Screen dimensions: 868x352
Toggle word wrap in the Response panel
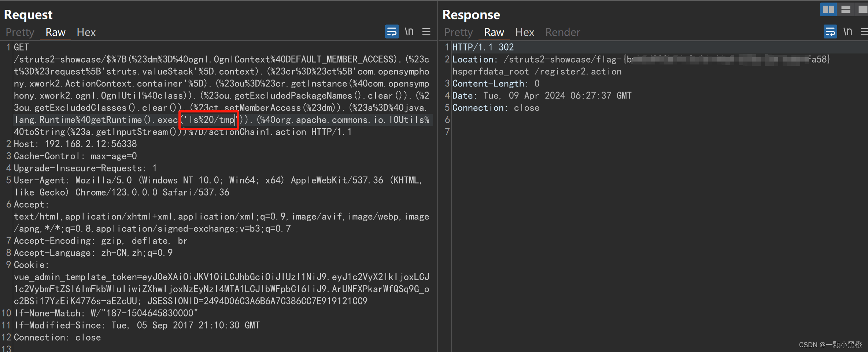(830, 32)
